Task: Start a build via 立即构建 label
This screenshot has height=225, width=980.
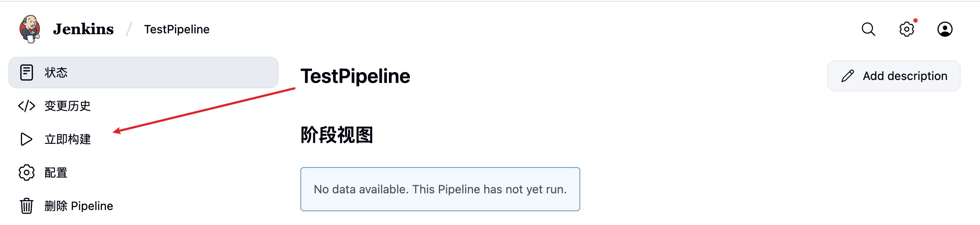Action: point(67,139)
